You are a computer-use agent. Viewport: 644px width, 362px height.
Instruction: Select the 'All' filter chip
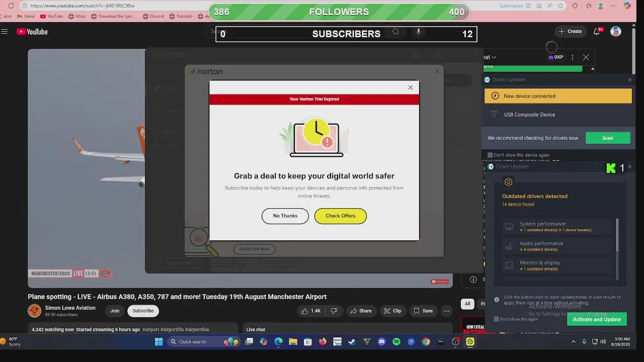(467, 304)
